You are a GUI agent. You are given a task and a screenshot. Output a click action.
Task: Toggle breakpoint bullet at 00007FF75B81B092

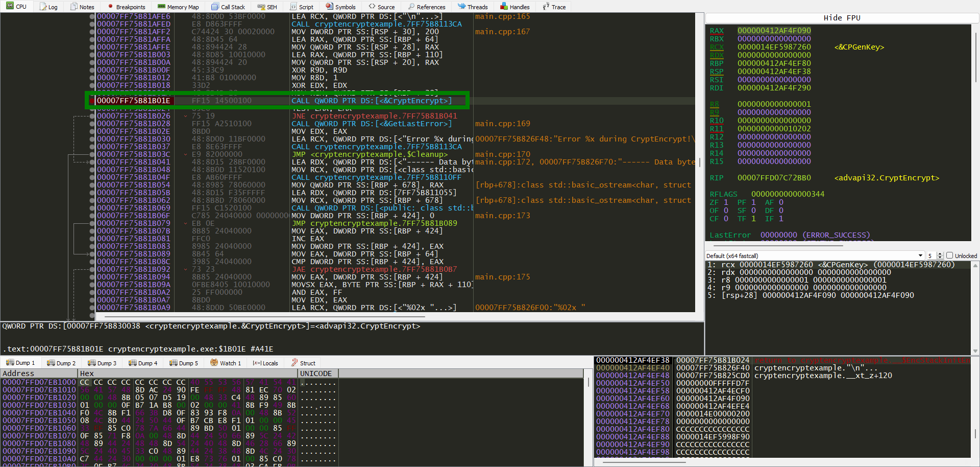click(92, 269)
